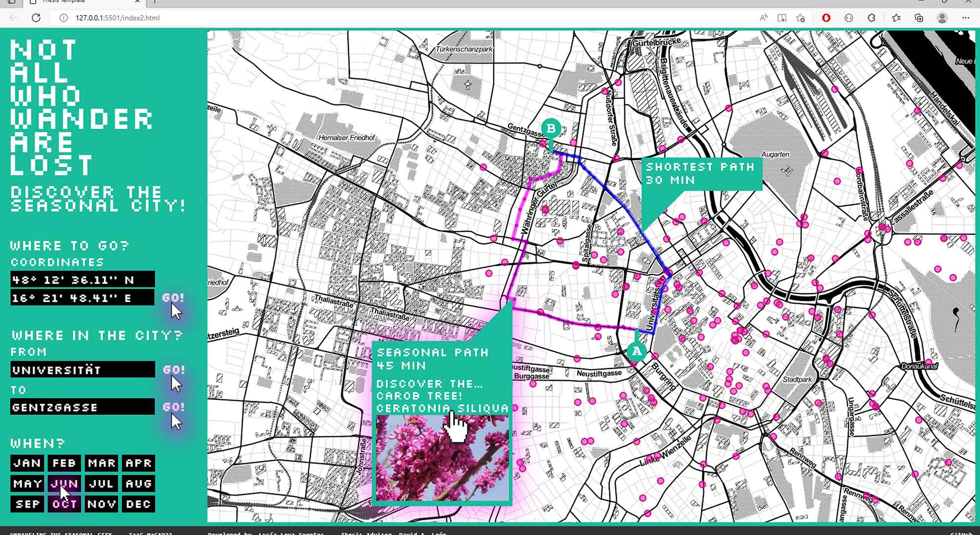Open the tab actions icon left of tabs
This screenshot has width=980, height=535.
(11, 1)
